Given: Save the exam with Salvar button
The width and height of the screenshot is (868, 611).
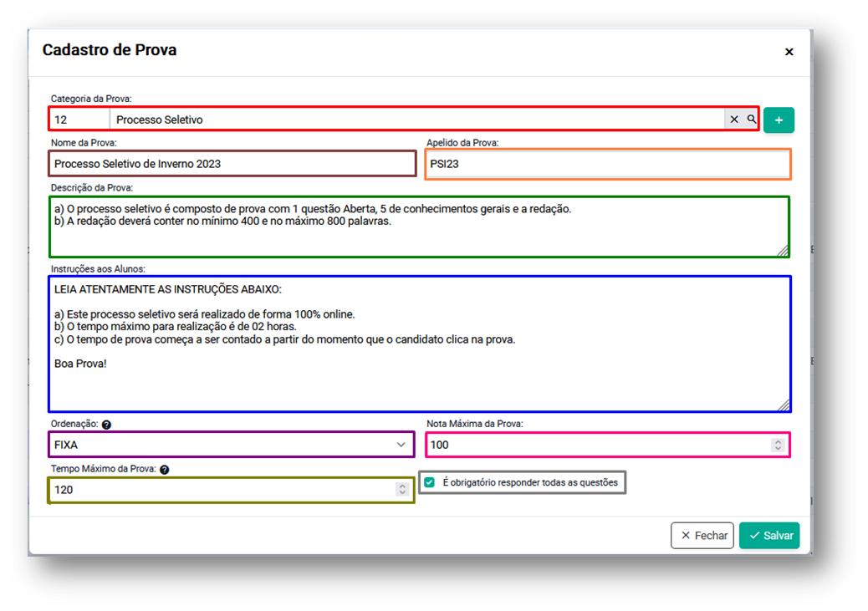Looking at the screenshot, I should (769, 535).
